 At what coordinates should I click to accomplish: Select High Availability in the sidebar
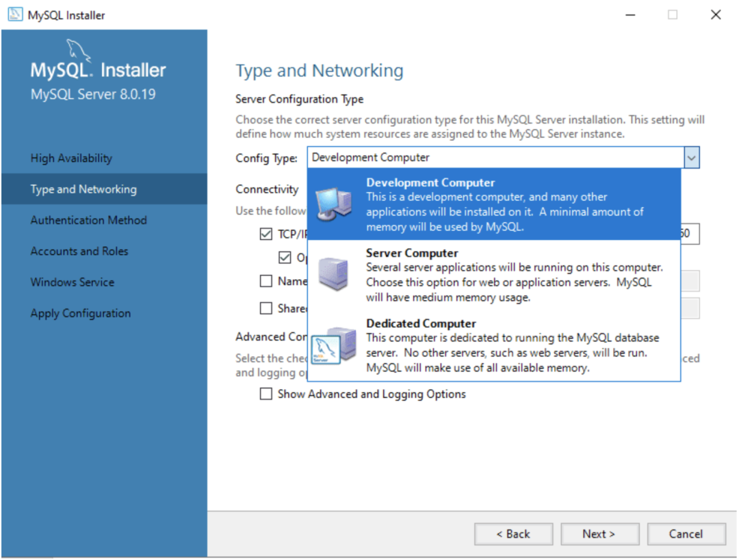click(71, 158)
